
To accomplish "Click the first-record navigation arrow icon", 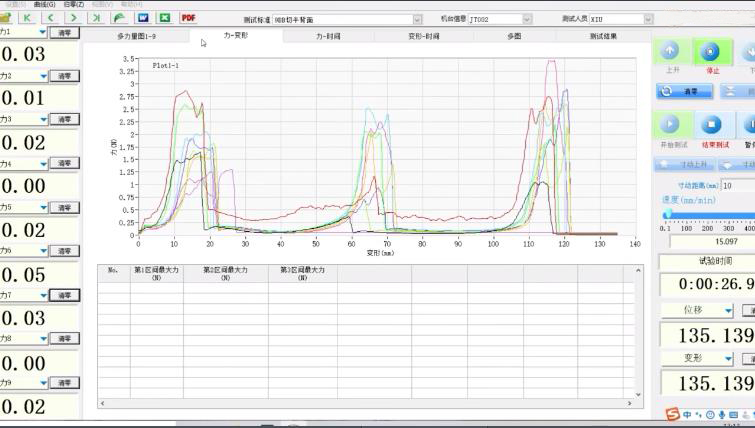I will [x=27, y=18].
